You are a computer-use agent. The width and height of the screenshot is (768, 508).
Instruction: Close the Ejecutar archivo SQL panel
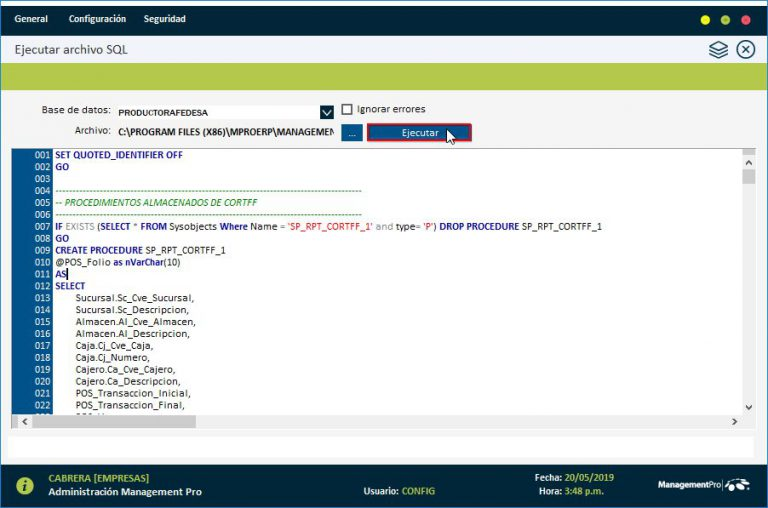(745, 49)
